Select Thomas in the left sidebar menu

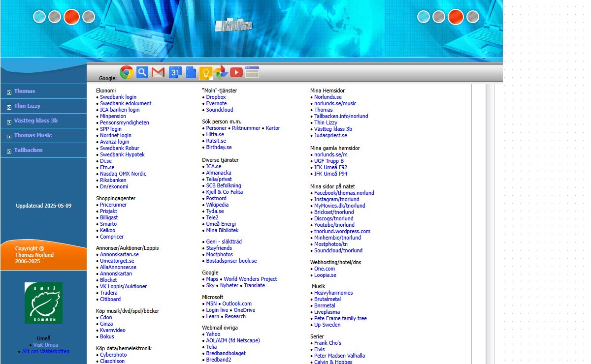[25, 91]
